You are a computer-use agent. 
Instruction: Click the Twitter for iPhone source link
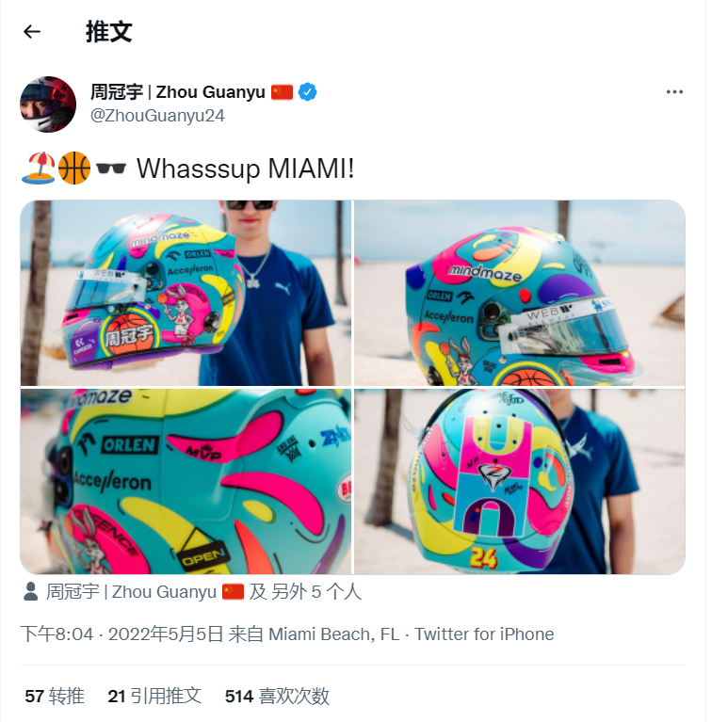pos(484,634)
